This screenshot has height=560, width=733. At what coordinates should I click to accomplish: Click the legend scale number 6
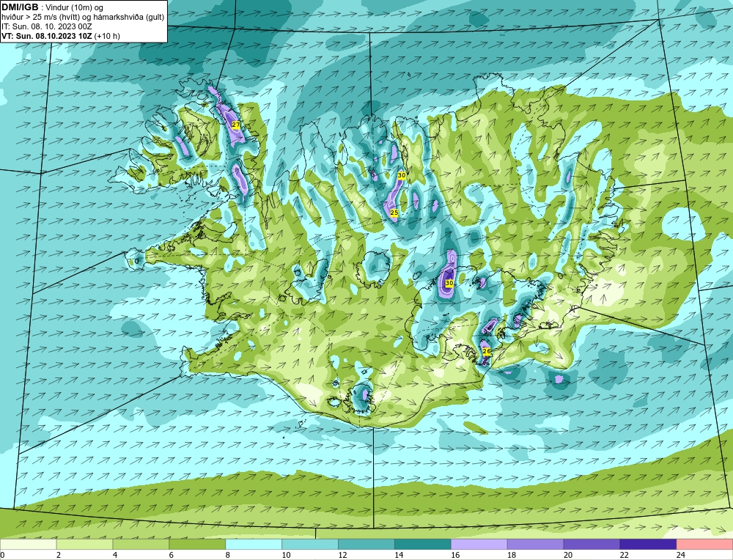(171, 555)
